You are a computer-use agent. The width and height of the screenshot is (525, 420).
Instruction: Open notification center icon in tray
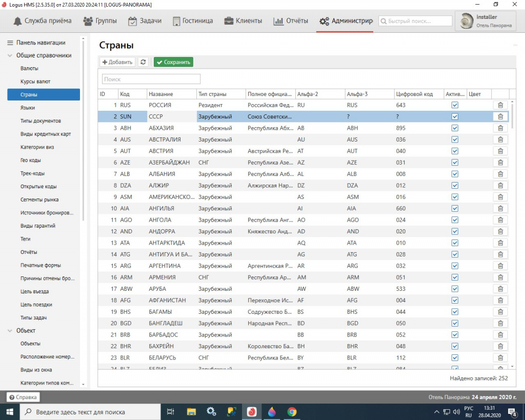tap(512, 412)
